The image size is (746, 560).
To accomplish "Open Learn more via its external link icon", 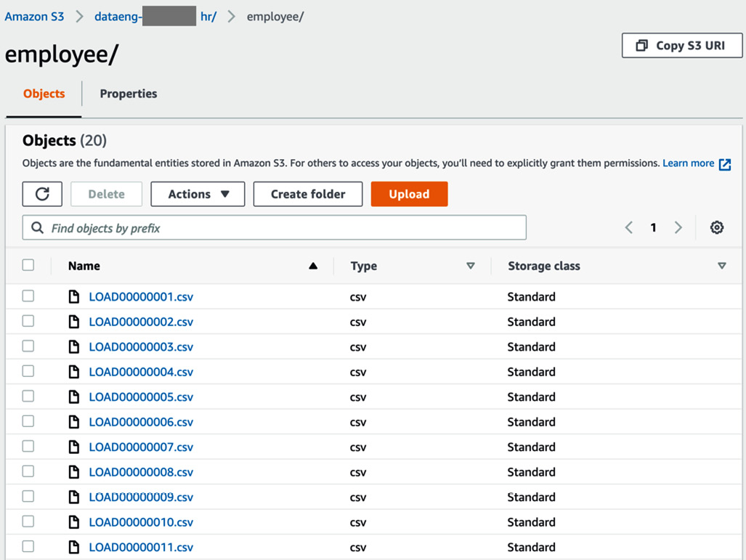I will coord(724,163).
